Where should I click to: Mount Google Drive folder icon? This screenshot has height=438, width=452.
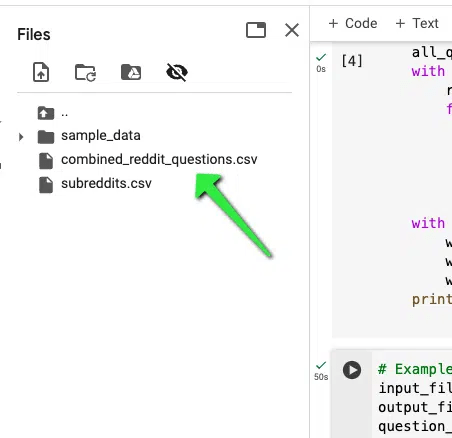point(131,72)
